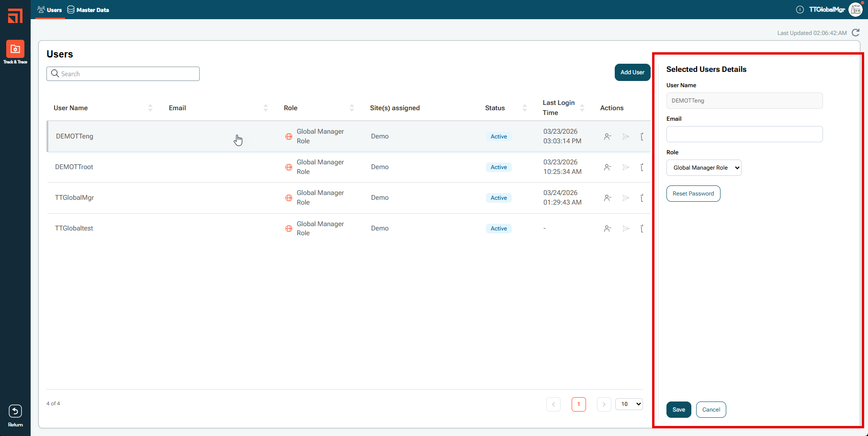Click the User Name field showing DEMOTTeng

[x=744, y=101]
